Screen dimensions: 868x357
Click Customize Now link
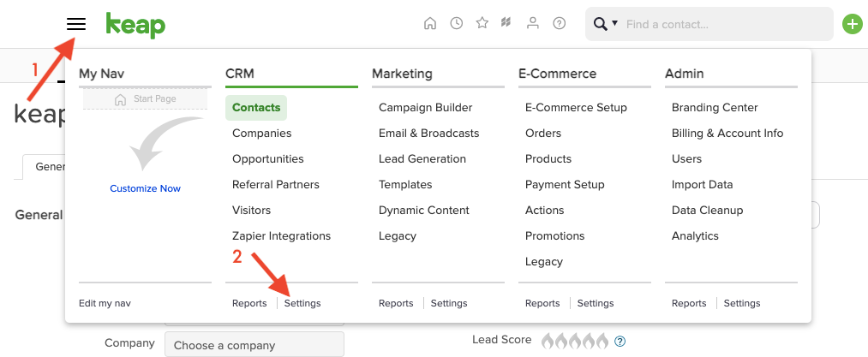coord(145,188)
